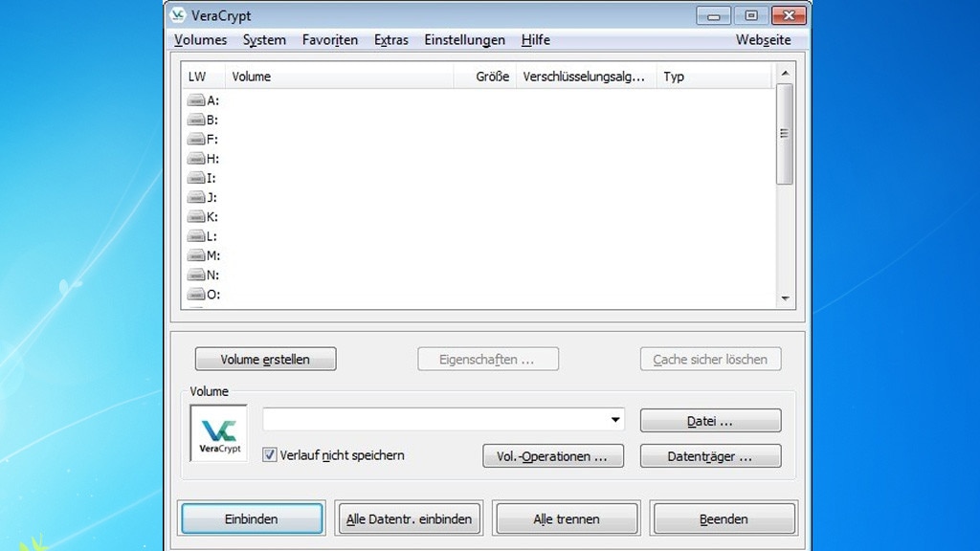Click 'Volume erstellen' button
Viewport: 980px width, 551px height.
pyautogui.click(x=266, y=360)
